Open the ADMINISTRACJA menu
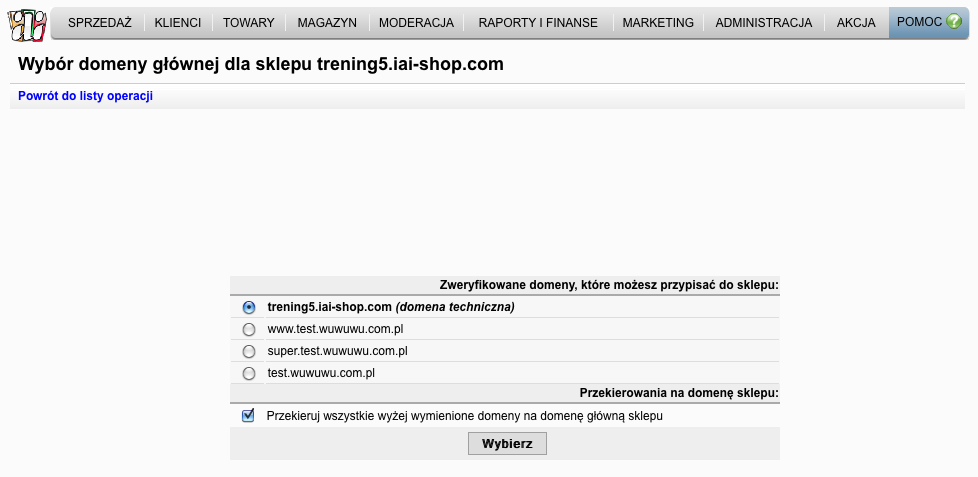This screenshot has height=477, width=978. tap(763, 22)
